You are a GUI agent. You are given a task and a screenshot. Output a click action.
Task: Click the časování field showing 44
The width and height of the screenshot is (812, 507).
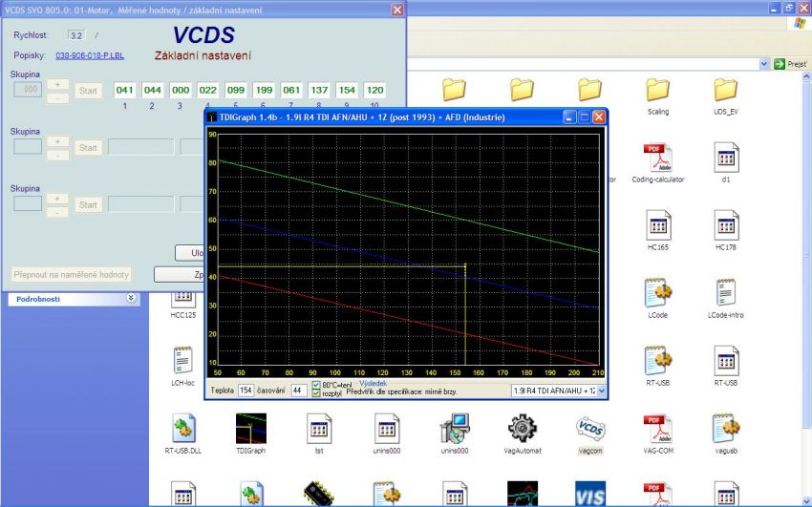pos(298,391)
